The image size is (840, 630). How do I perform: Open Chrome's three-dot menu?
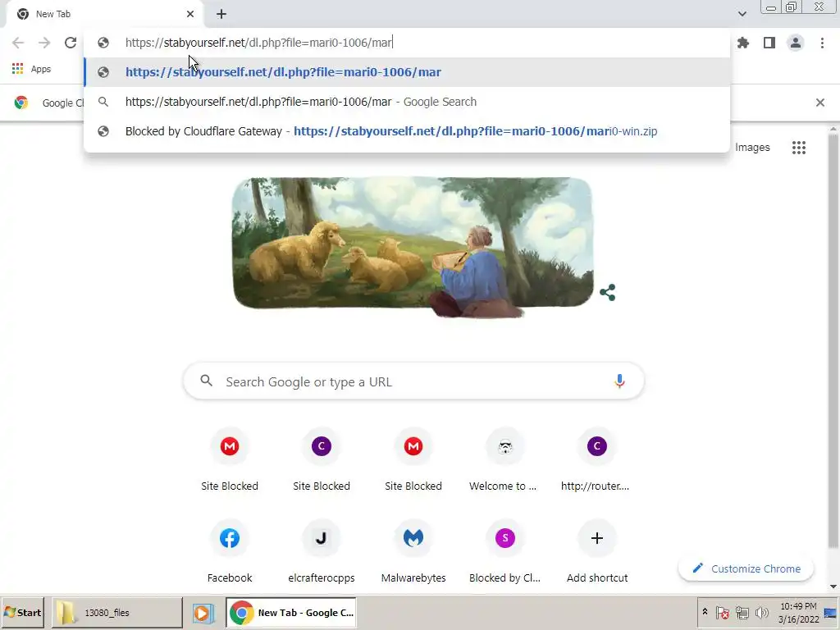[822, 43]
